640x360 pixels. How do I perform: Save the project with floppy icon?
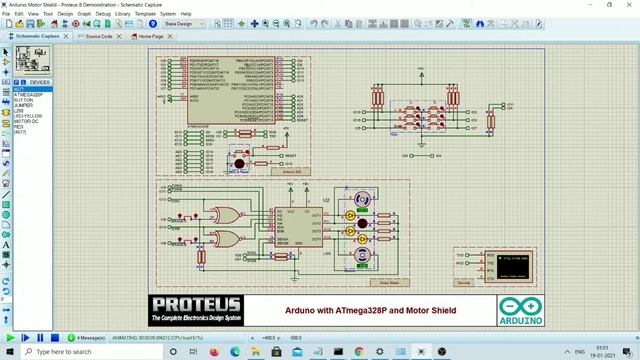tap(30, 24)
